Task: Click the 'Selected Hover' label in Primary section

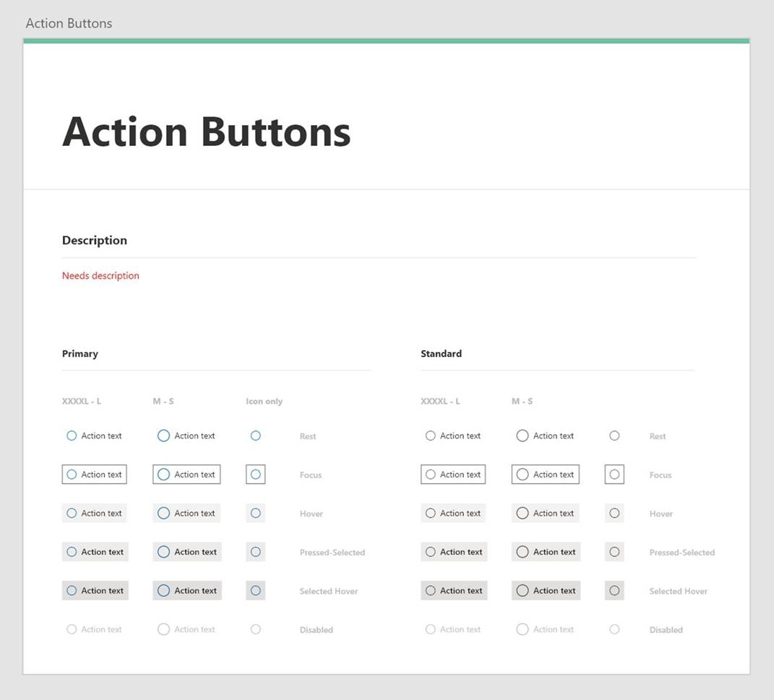Action: tap(329, 591)
